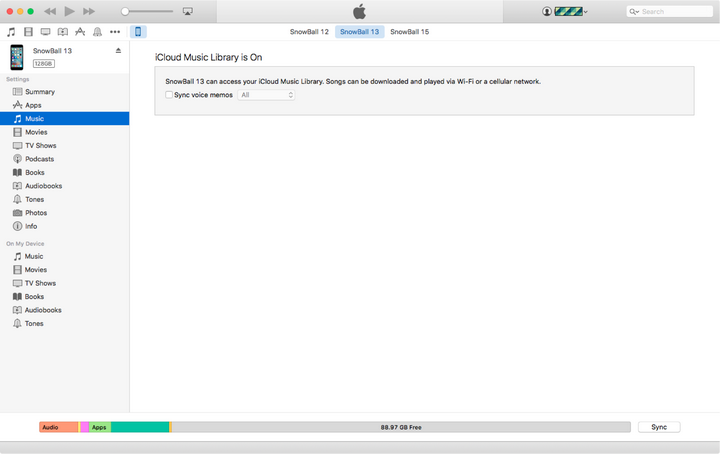This screenshot has height=454, width=720.
Task: Open Photos in Settings sidebar
Action: click(x=64, y=213)
